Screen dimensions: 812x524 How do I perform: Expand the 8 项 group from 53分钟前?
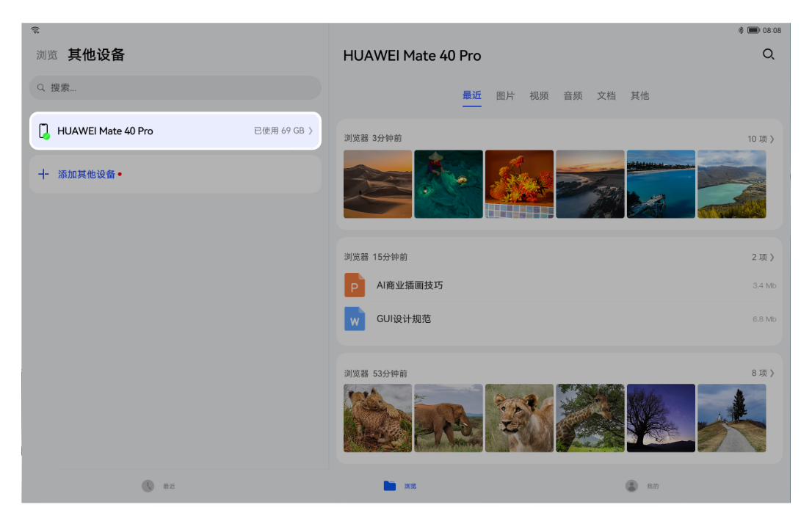coord(758,373)
